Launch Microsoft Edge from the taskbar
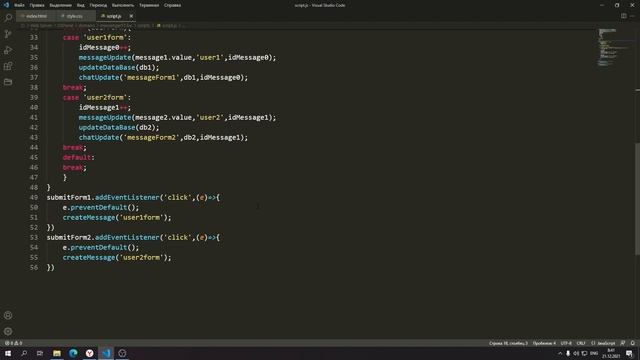The image size is (640, 360). pos(73,353)
